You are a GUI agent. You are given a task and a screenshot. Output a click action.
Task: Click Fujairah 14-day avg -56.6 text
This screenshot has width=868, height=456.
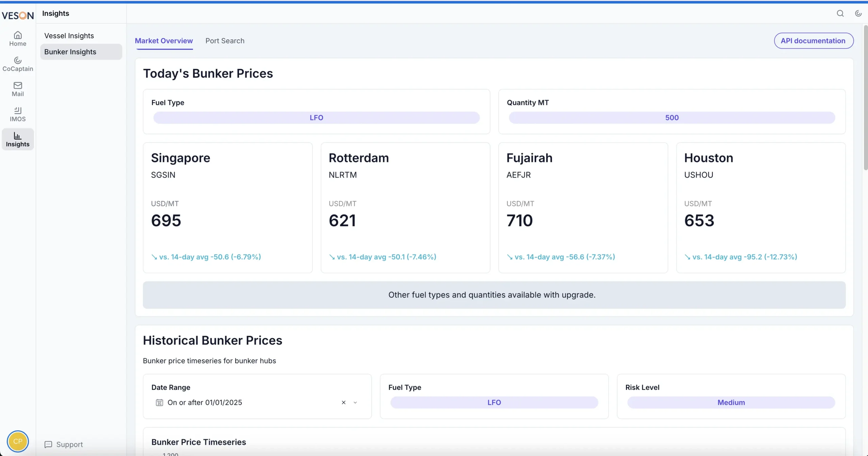pos(561,257)
